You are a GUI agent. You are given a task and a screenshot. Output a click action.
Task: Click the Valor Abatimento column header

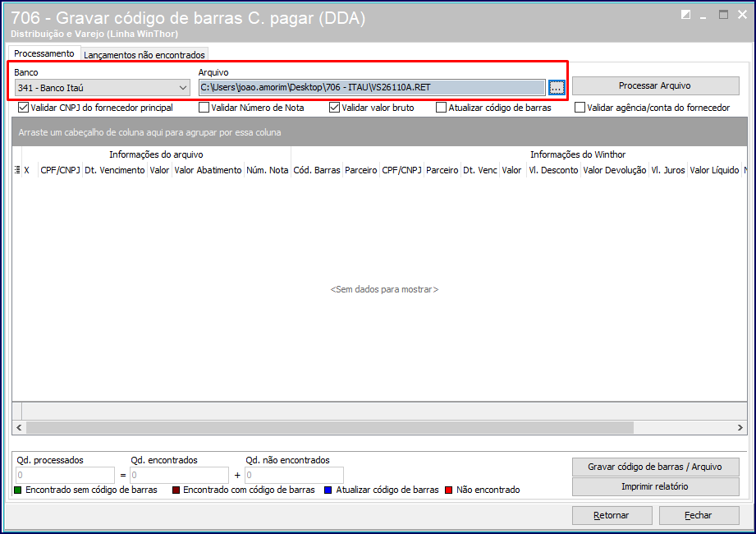click(208, 170)
